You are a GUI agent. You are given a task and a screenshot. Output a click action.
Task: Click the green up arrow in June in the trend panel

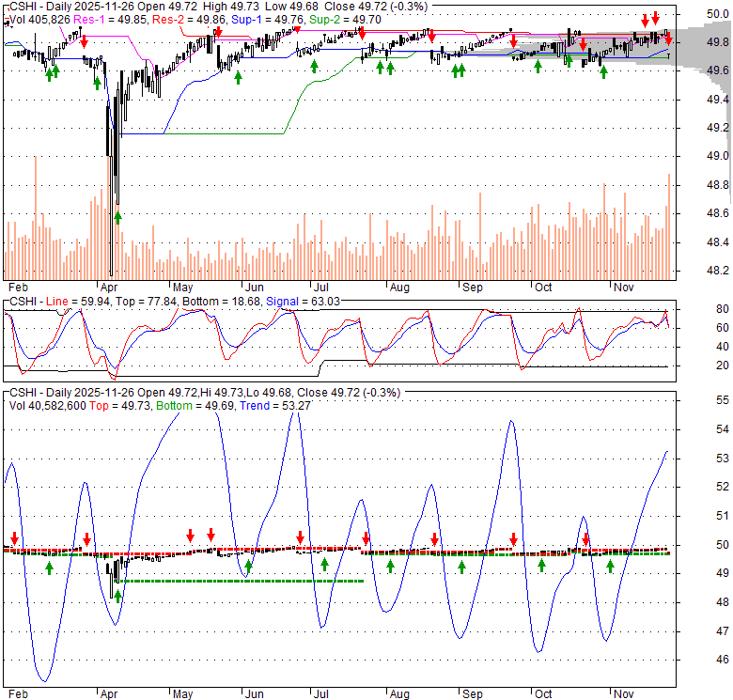248,567
